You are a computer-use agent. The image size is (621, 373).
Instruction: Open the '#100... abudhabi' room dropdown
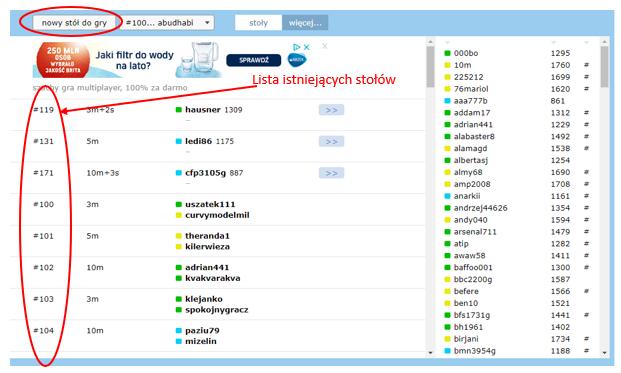pyautogui.click(x=167, y=23)
